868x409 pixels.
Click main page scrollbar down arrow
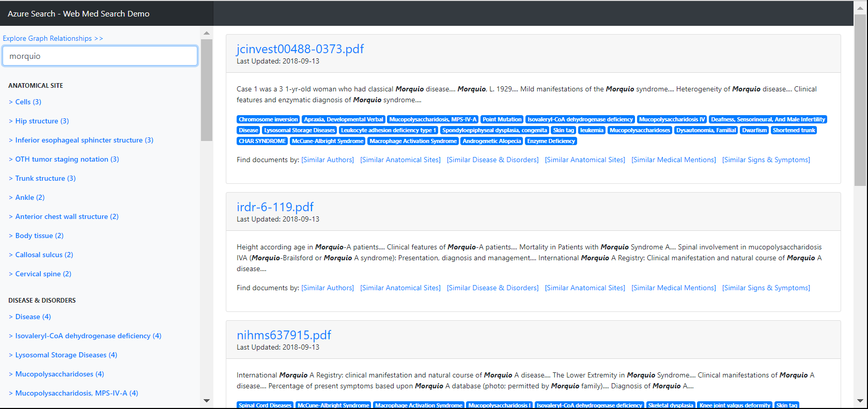coord(860,401)
